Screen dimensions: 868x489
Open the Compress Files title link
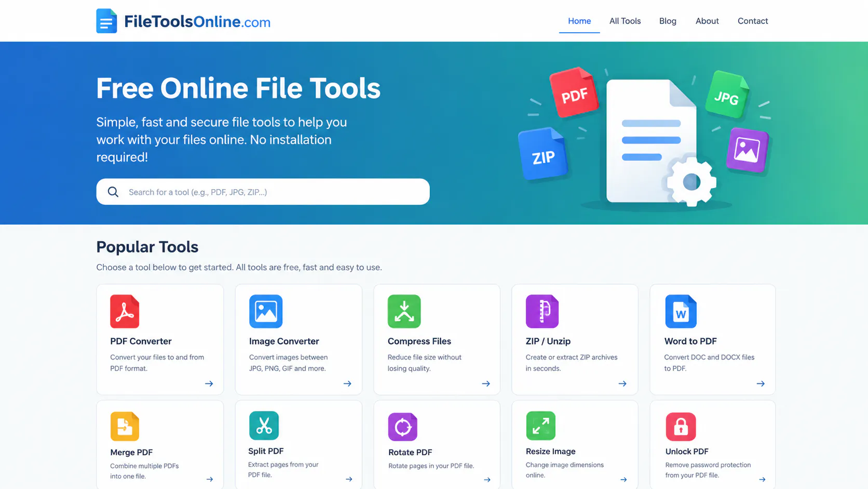pos(419,341)
